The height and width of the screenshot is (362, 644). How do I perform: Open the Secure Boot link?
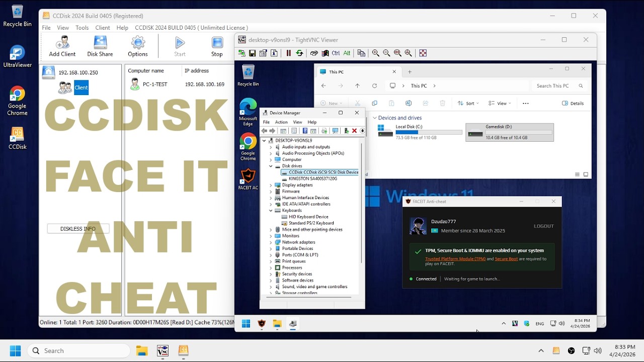pyautogui.click(x=506, y=259)
